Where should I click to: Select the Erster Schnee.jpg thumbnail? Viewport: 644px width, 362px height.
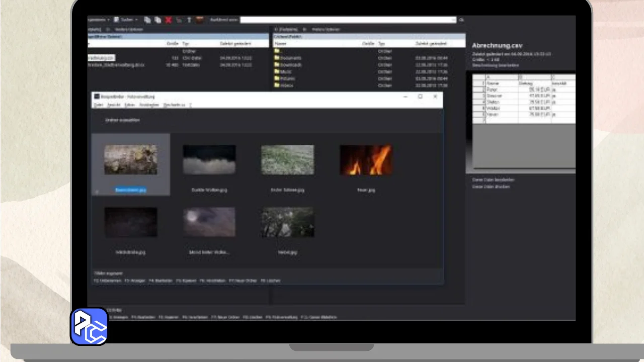287,160
